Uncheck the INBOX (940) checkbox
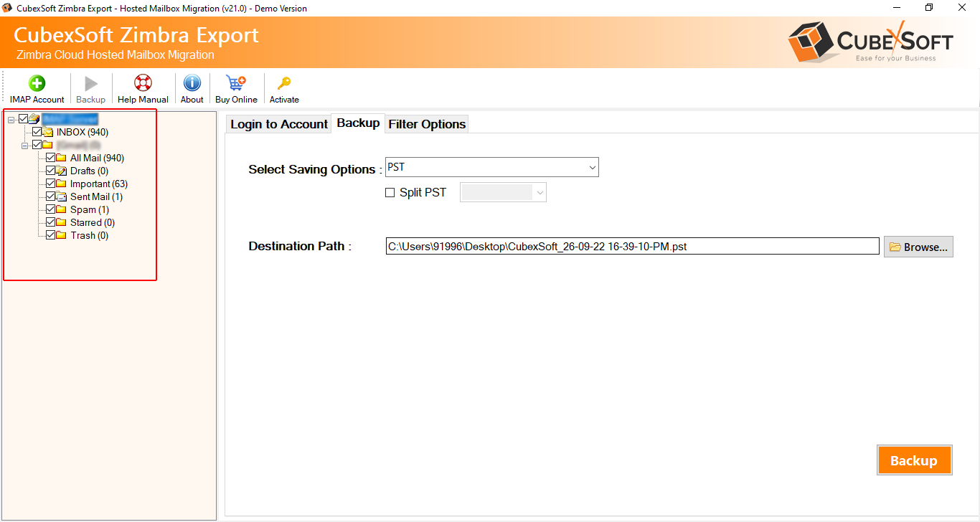The image size is (980, 522). [x=37, y=132]
